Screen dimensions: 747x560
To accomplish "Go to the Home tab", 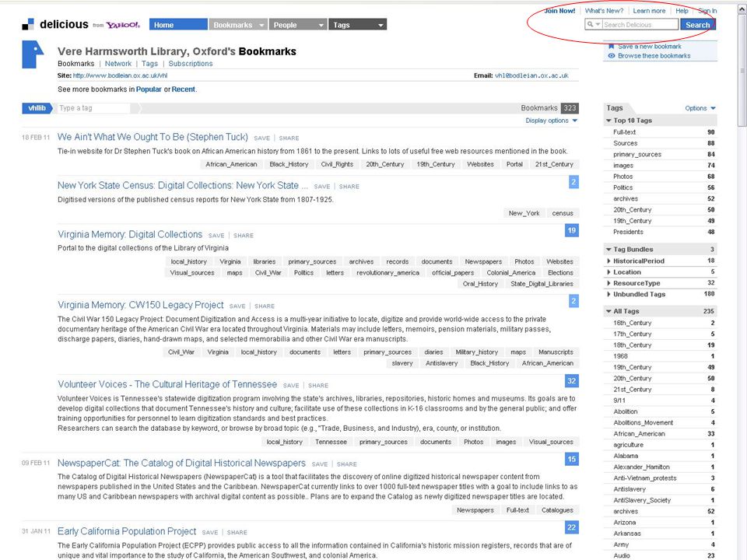I will [x=178, y=25].
